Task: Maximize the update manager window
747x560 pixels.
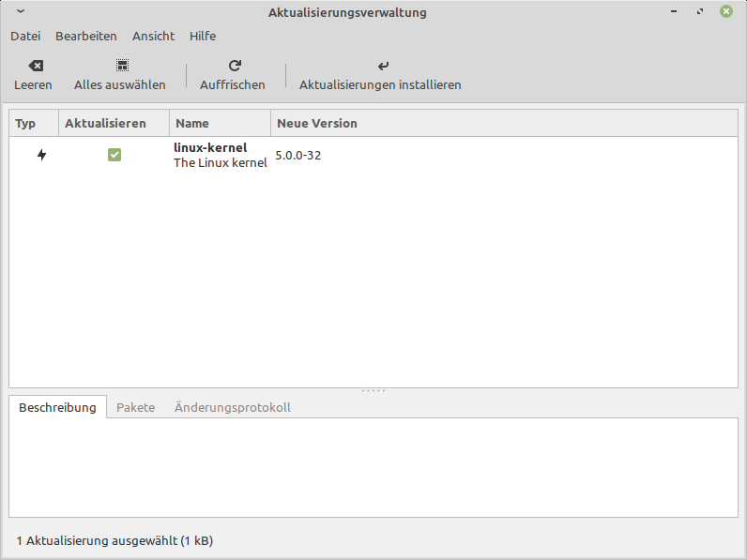Action: pos(700,12)
